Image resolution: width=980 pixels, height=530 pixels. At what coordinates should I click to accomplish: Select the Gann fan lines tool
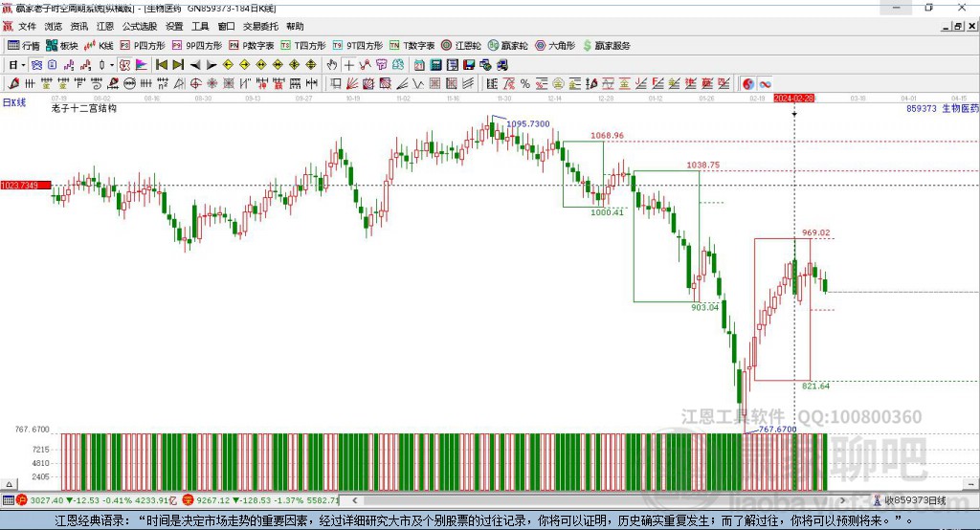[352, 84]
